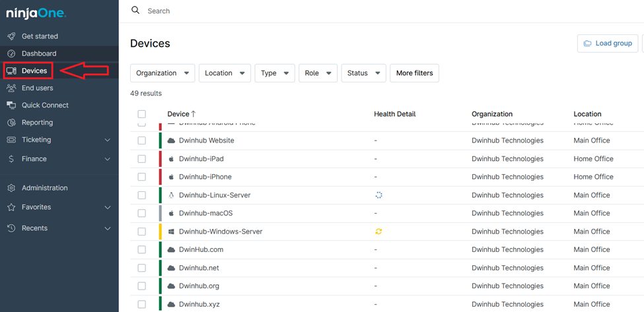This screenshot has height=312, width=644.
Task: Click the Reporting pie chart icon
Action: click(11, 123)
